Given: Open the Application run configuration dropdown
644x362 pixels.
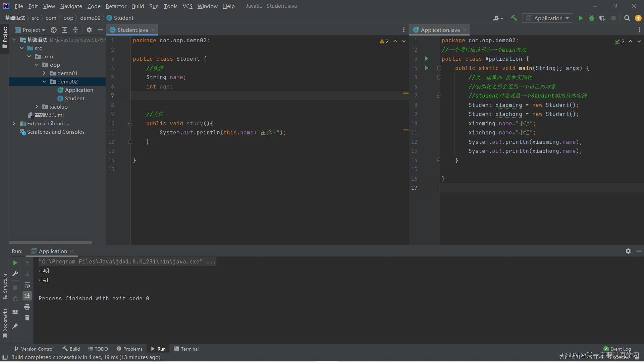Looking at the screenshot, I should (x=548, y=18).
